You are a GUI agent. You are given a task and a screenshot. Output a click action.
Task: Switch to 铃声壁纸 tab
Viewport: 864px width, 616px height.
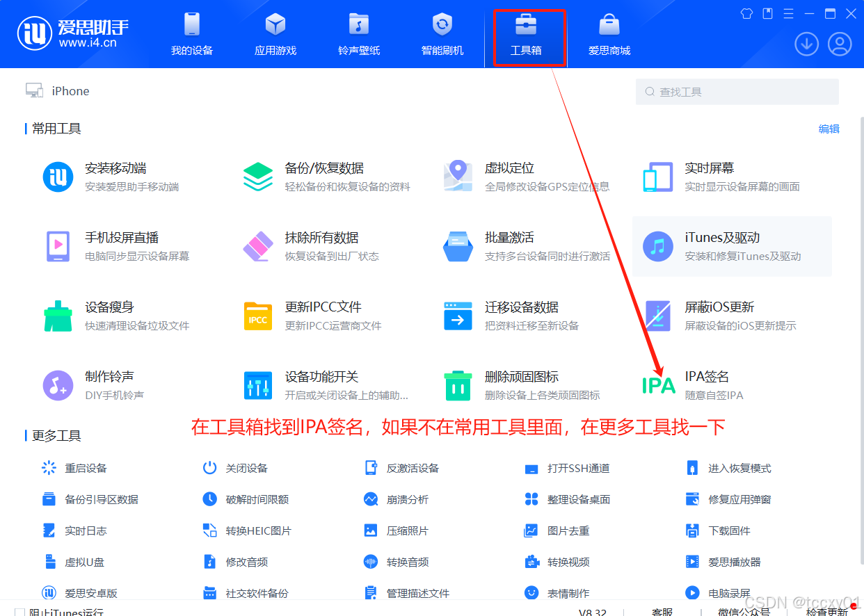(x=359, y=35)
